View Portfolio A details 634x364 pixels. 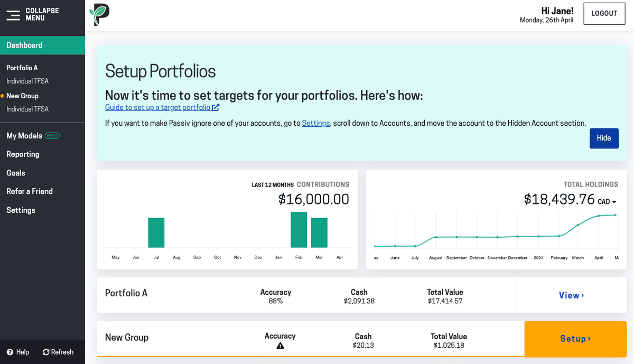pos(572,295)
